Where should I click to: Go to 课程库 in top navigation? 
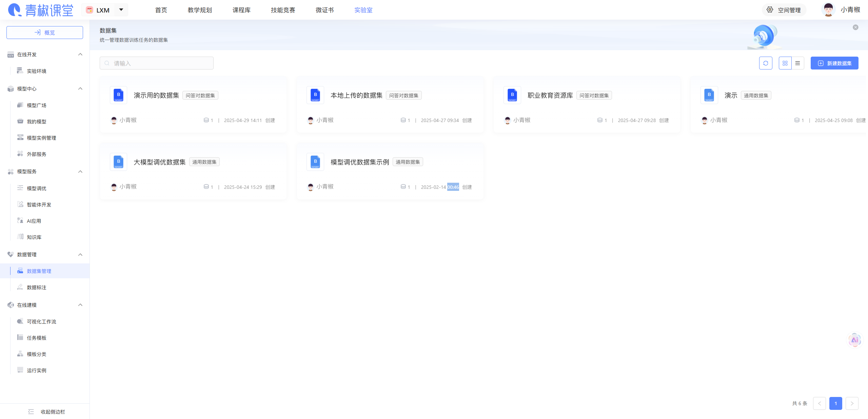click(241, 10)
